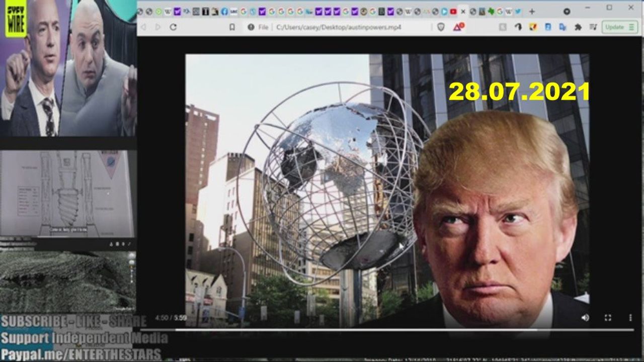Open the Brave Shields lion icon

(x=441, y=27)
